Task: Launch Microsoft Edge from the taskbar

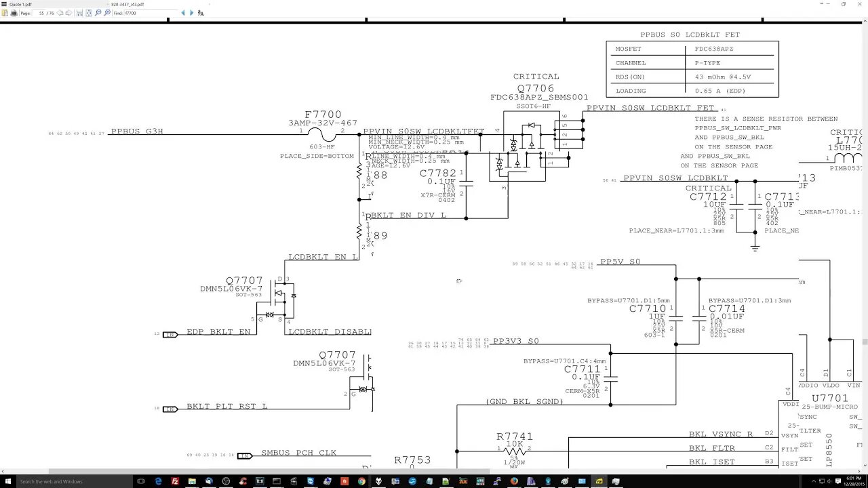Action: tap(158, 481)
